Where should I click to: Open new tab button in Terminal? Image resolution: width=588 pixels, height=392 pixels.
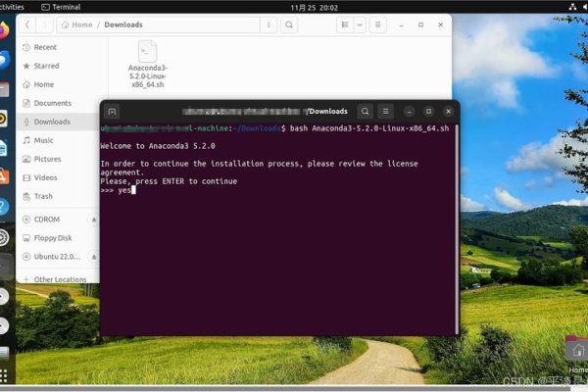pyautogui.click(x=112, y=112)
